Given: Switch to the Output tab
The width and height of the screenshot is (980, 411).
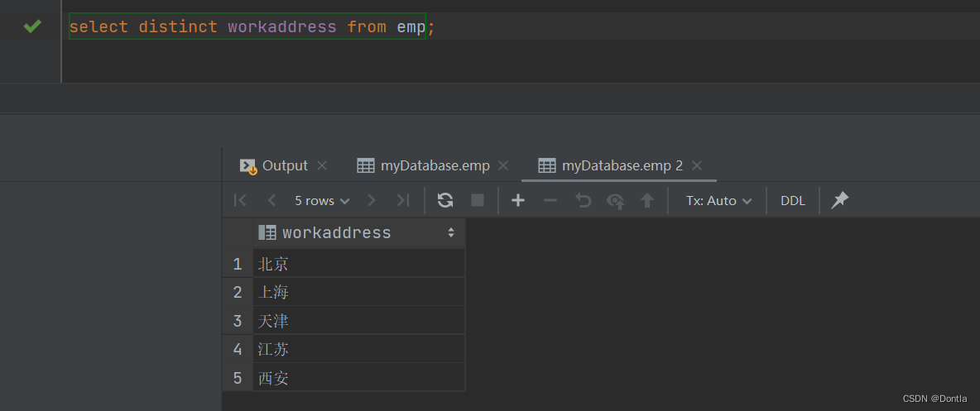Looking at the screenshot, I should pyautogui.click(x=285, y=165).
